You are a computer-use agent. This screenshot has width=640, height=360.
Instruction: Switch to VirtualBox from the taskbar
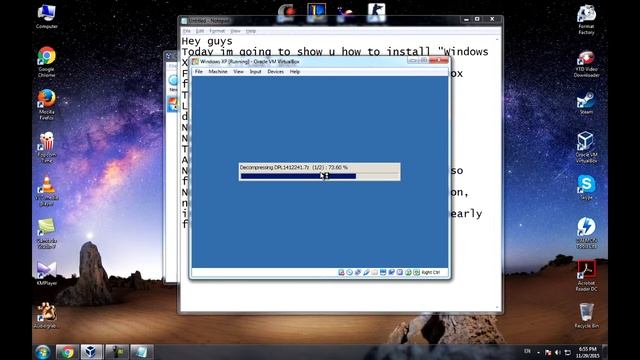(91, 352)
